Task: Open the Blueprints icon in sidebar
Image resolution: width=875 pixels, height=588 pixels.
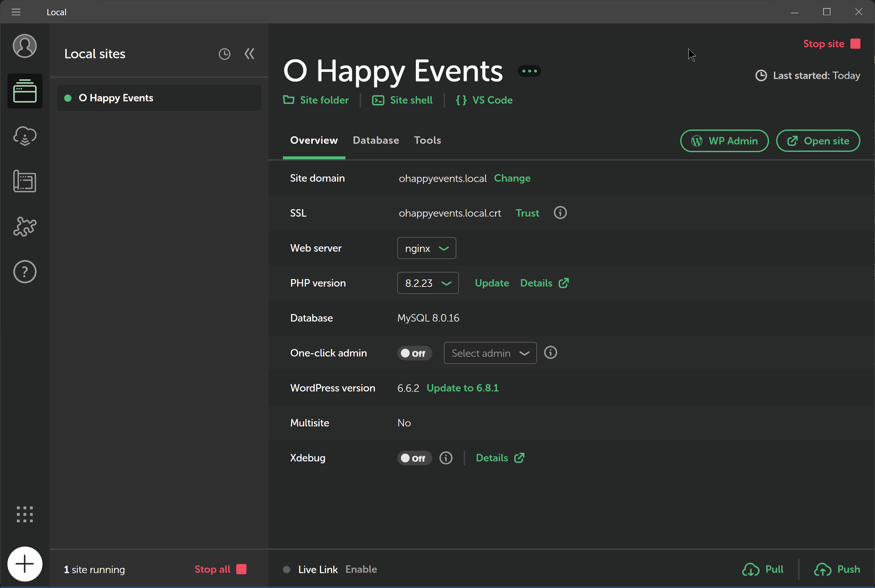Action: point(25,181)
